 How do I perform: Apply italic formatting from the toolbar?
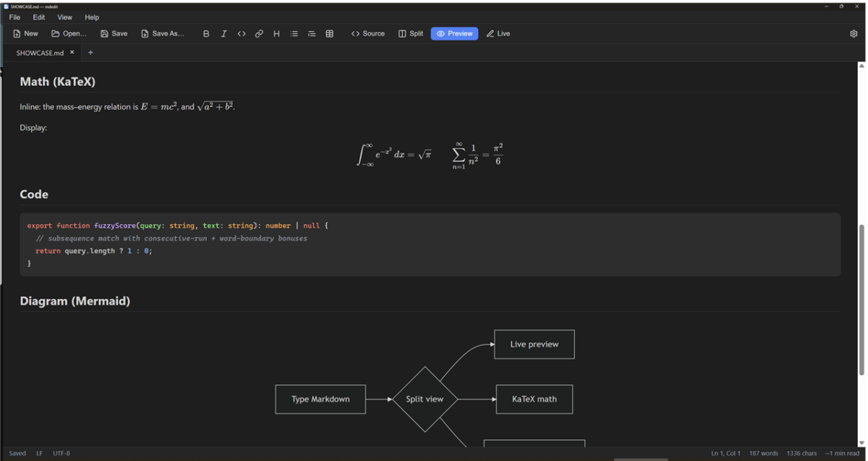coord(224,33)
